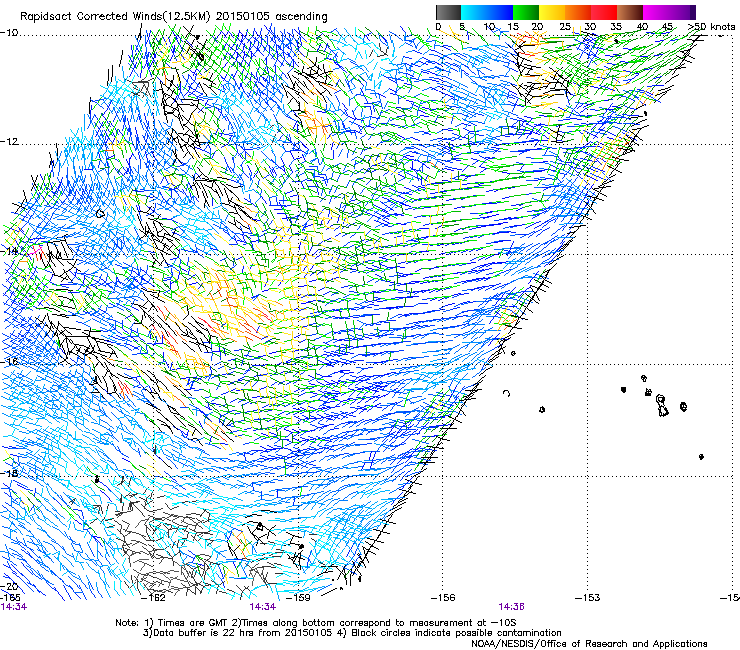Click the '>50 knots' legend label

click(x=712, y=27)
